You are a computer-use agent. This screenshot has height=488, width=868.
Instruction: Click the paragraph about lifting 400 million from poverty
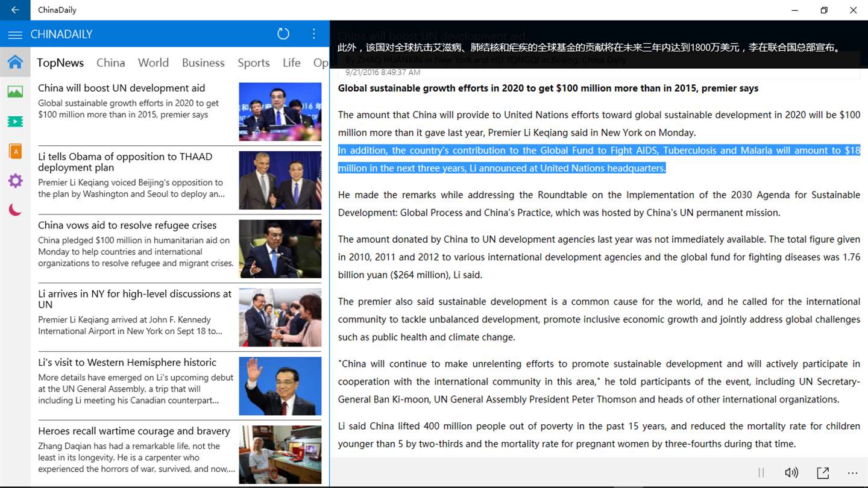[599, 435]
